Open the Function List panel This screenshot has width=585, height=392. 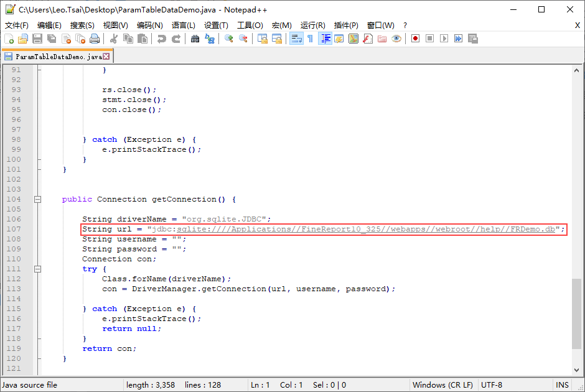pos(368,39)
